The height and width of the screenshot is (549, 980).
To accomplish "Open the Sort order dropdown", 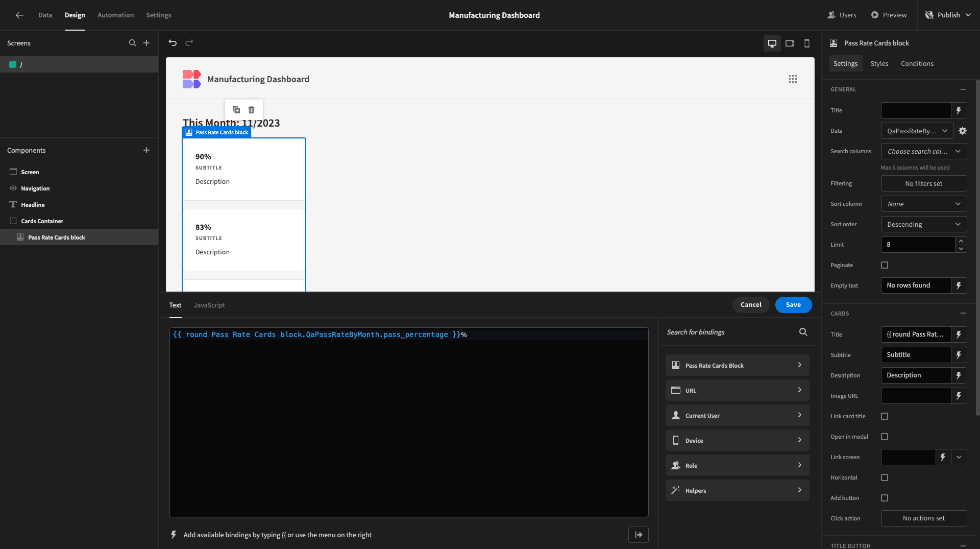I will pyautogui.click(x=924, y=224).
